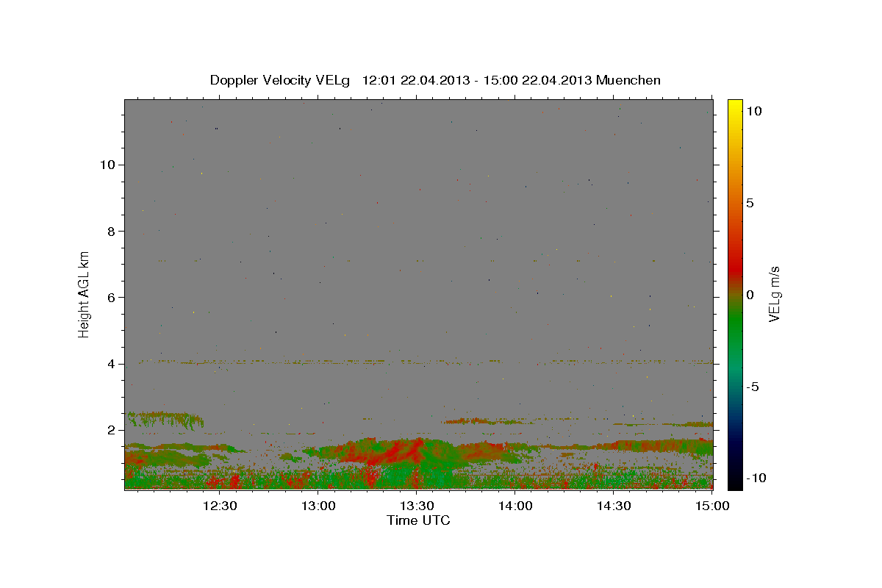Click the height axis label '8'
The image size is (882, 588).
click(x=112, y=231)
